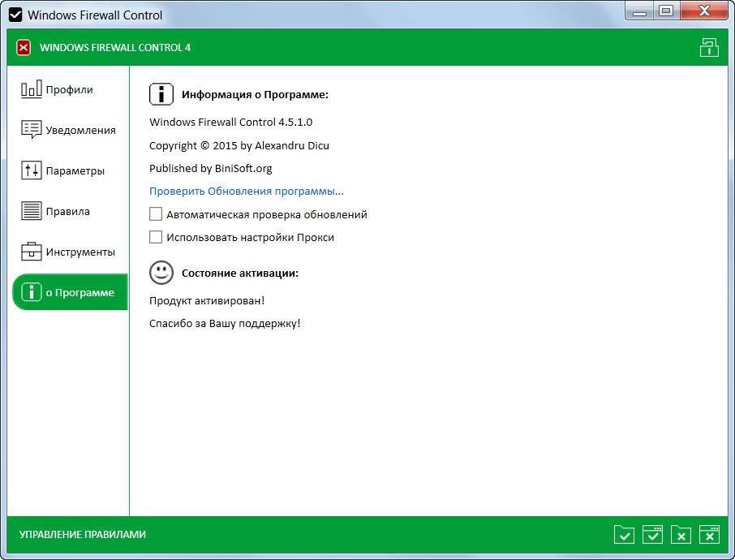This screenshot has height=560, width=735.
Task: Click the padlock icon in green header
Action: coord(709,47)
